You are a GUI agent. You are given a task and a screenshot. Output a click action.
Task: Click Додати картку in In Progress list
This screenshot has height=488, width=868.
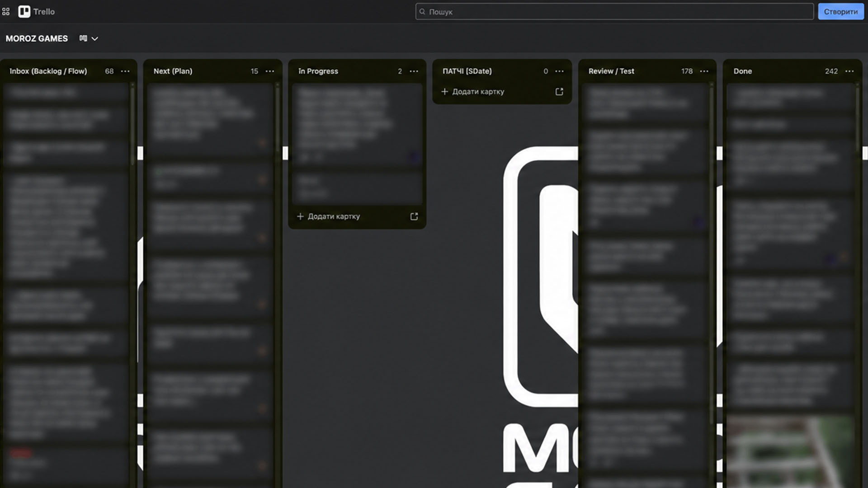point(329,216)
